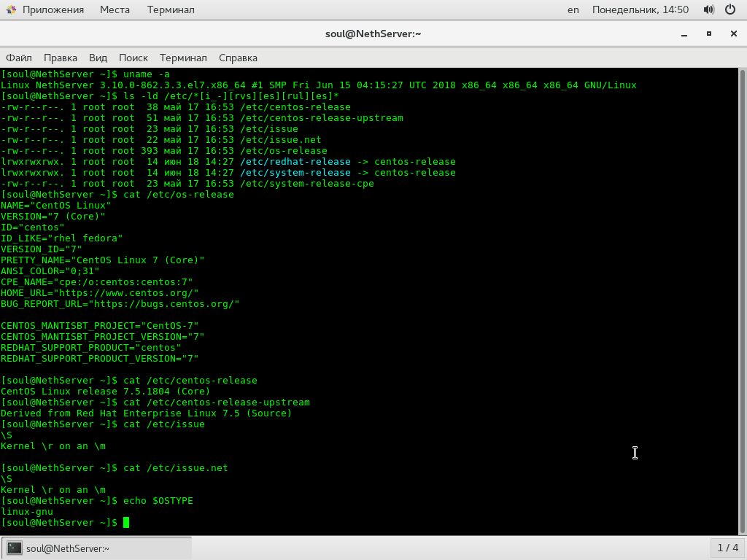Open the Правка menu
This screenshot has width=747, height=560.
pos(61,58)
